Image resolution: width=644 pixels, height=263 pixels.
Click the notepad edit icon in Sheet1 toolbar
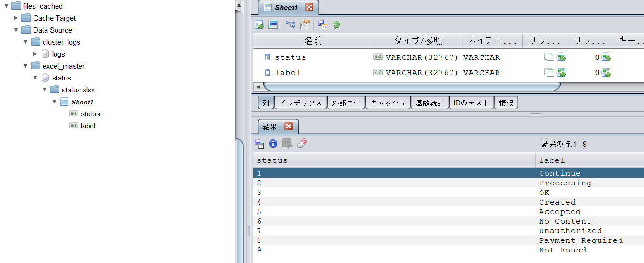pyautogui.click(x=305, y=24)
